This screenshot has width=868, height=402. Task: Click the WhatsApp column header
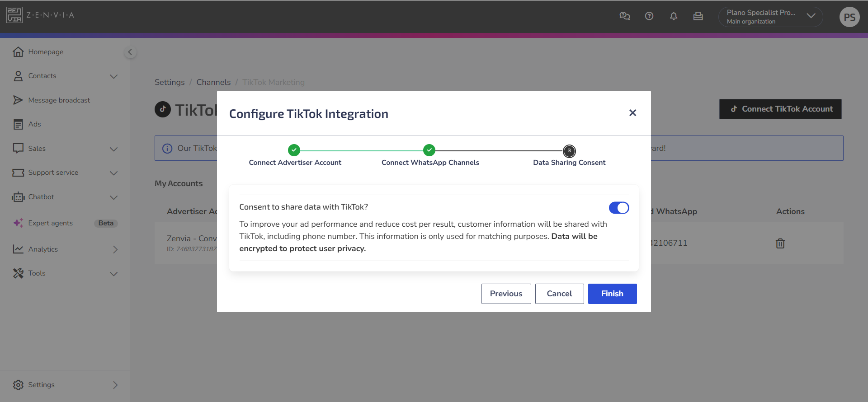[x=674, y=211]
